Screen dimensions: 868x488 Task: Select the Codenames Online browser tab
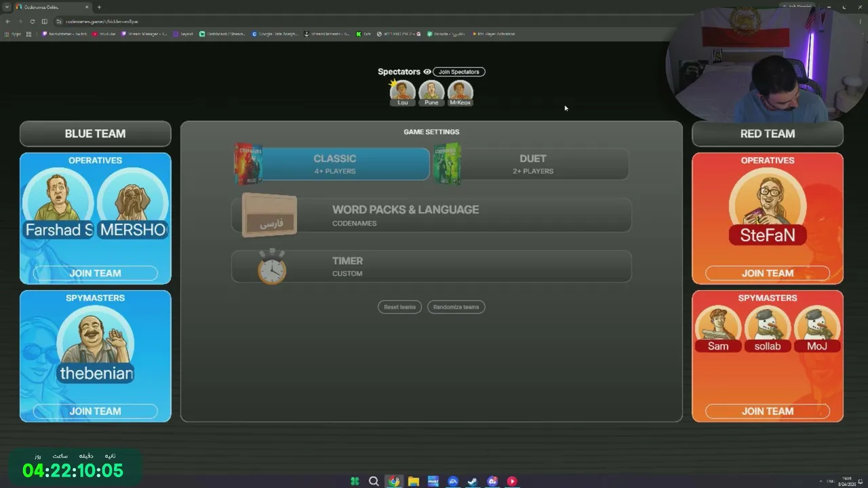point(53,7)
